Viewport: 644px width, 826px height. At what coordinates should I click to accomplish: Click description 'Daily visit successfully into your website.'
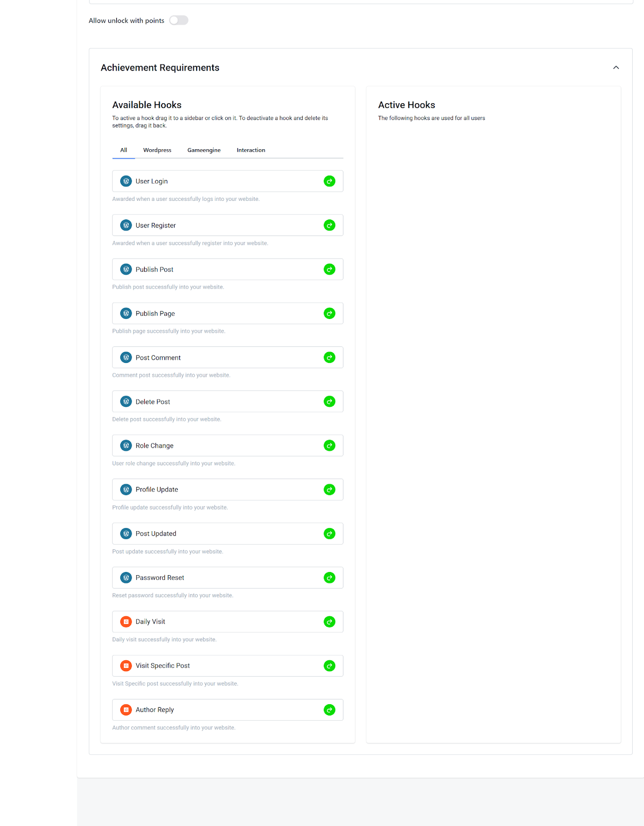point(164,640)
